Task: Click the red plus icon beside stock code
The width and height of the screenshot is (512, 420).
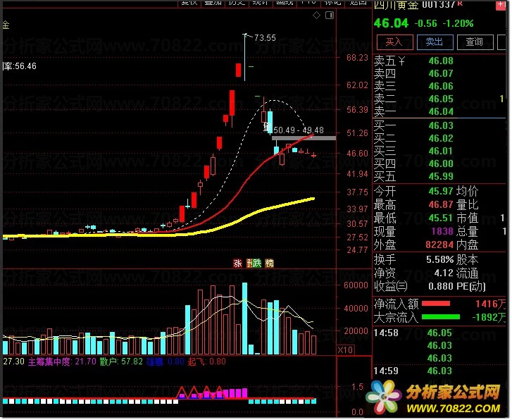Action: [501, 5]
